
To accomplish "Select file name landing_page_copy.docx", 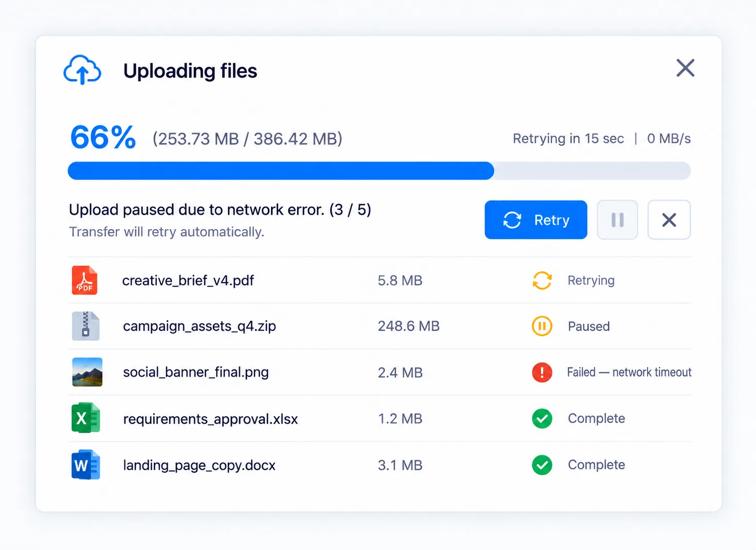I will pos(199,465).
